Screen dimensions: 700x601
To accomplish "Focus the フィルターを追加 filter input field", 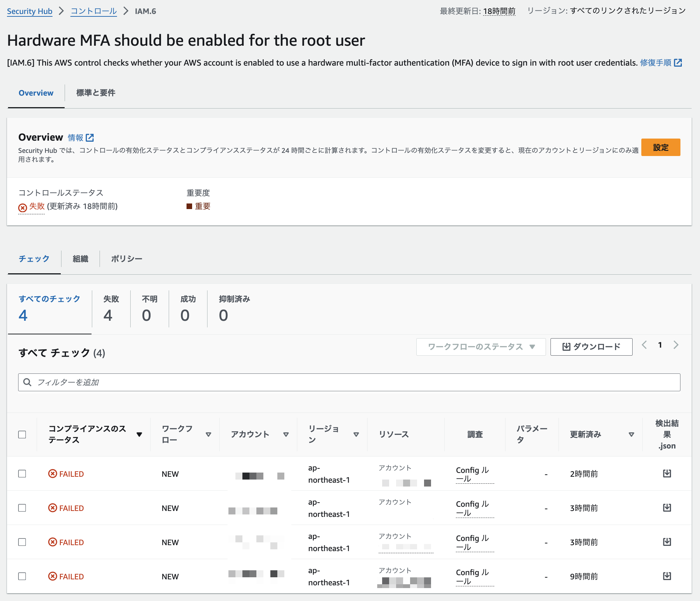I will coord(349,382).
